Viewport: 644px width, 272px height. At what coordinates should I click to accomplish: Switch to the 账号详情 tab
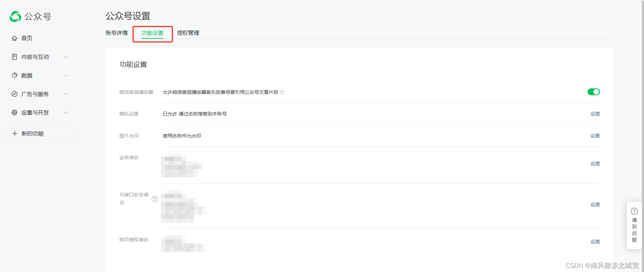tap(117, 33)
